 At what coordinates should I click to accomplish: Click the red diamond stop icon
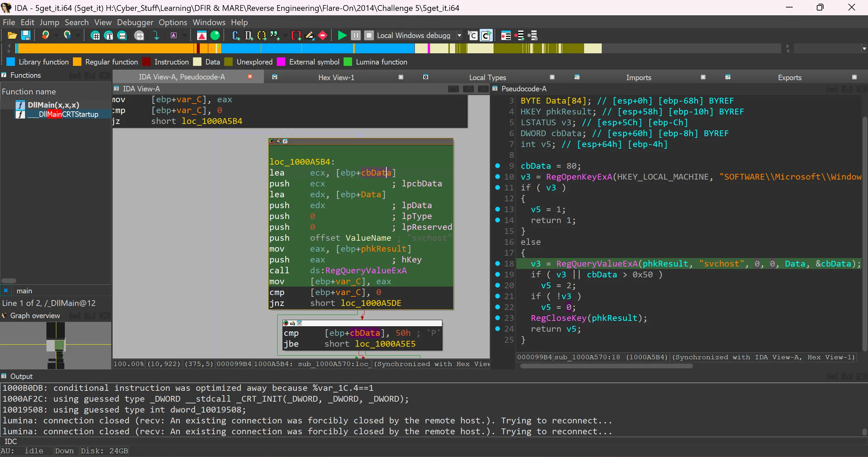(x=323, y=35)
